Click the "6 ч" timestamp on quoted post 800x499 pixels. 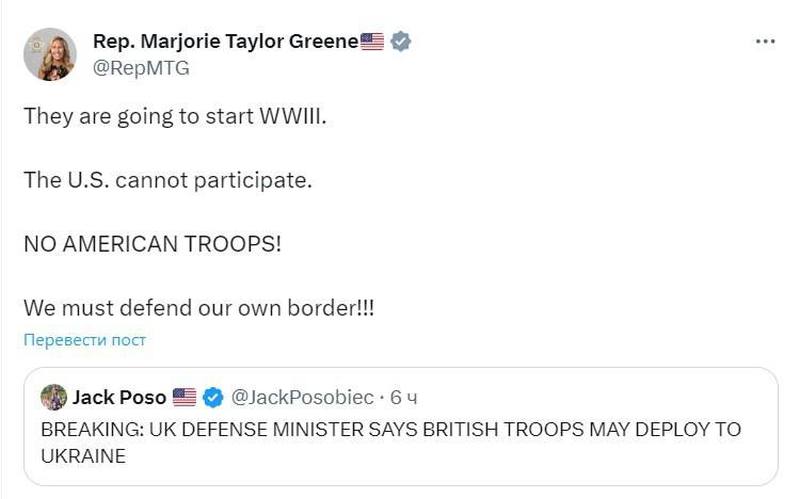[404, 397]
